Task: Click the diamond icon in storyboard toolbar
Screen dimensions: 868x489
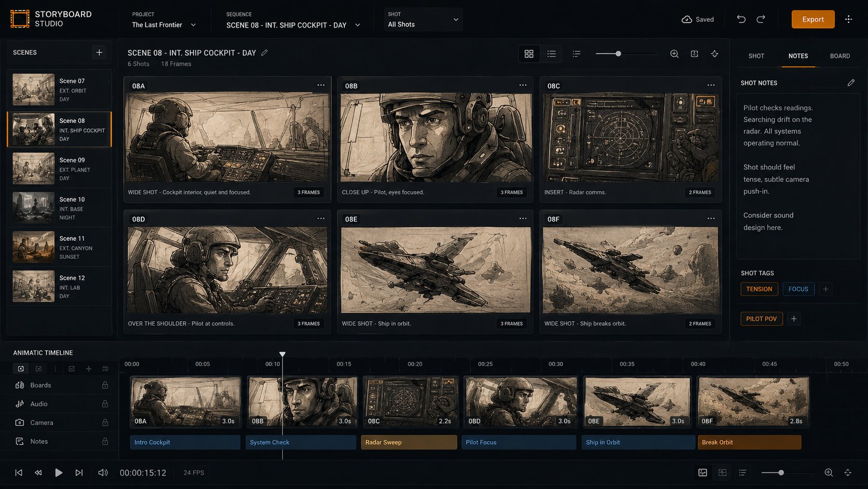Action: click(715, 54)
